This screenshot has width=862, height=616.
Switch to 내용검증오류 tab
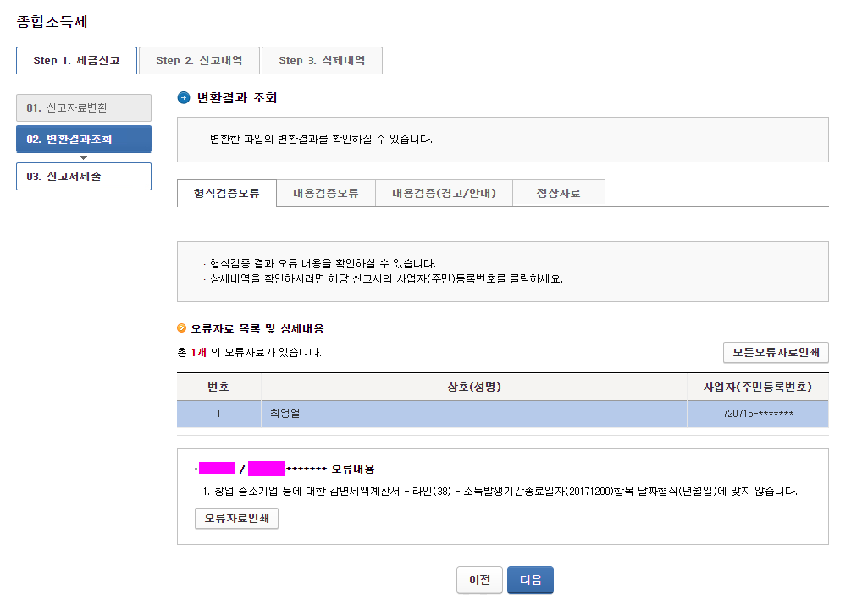326,193
